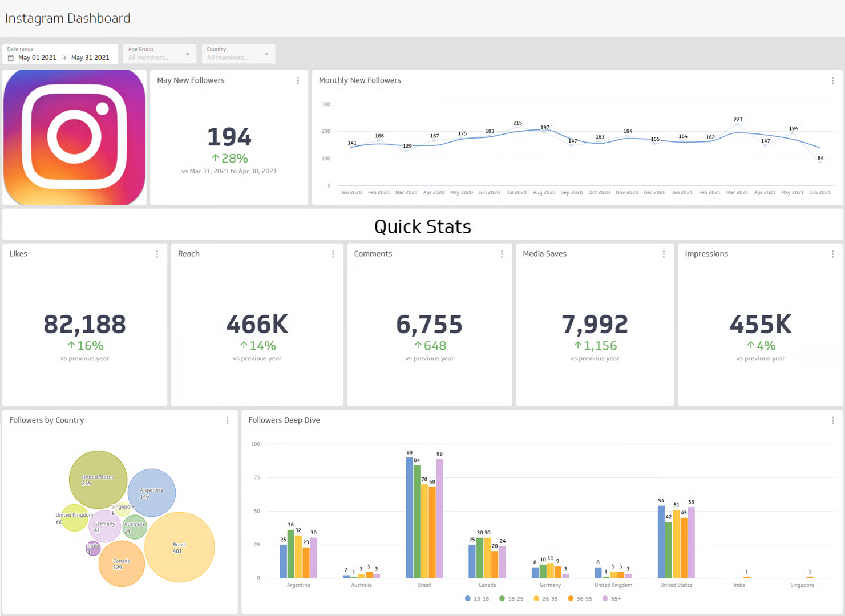Click the Likes card three-dot menu
This screenshot has width=845, height=616.
pos(157,254)
